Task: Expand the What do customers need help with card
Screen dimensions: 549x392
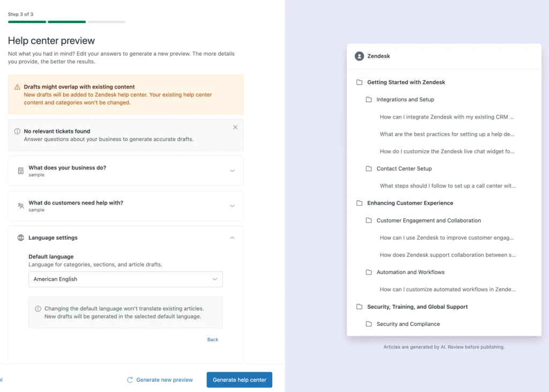Action: click(x=232, y=205)
